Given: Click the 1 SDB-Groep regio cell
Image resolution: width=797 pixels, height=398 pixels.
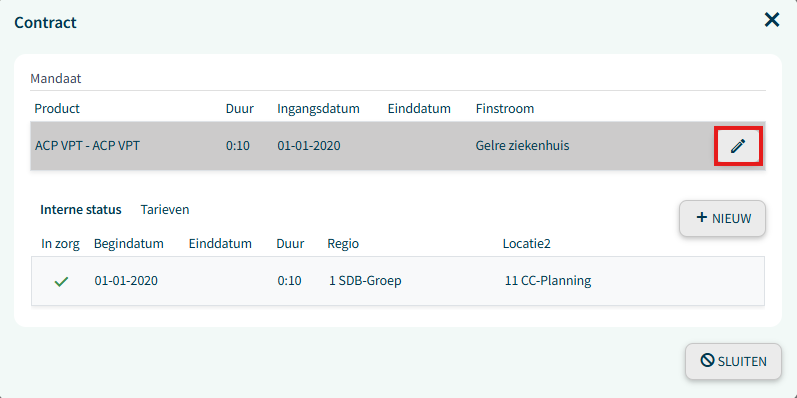Looking at the screenshot, I should pos(365,281).
